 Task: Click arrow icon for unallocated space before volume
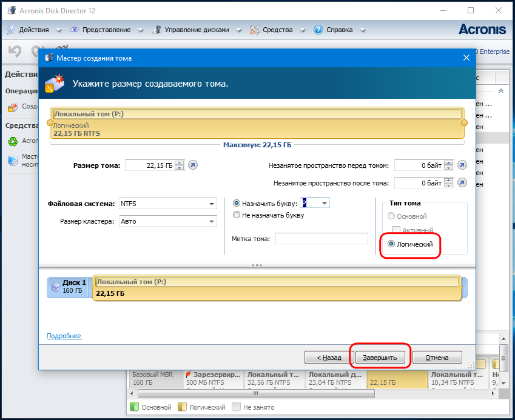(462, 165)
